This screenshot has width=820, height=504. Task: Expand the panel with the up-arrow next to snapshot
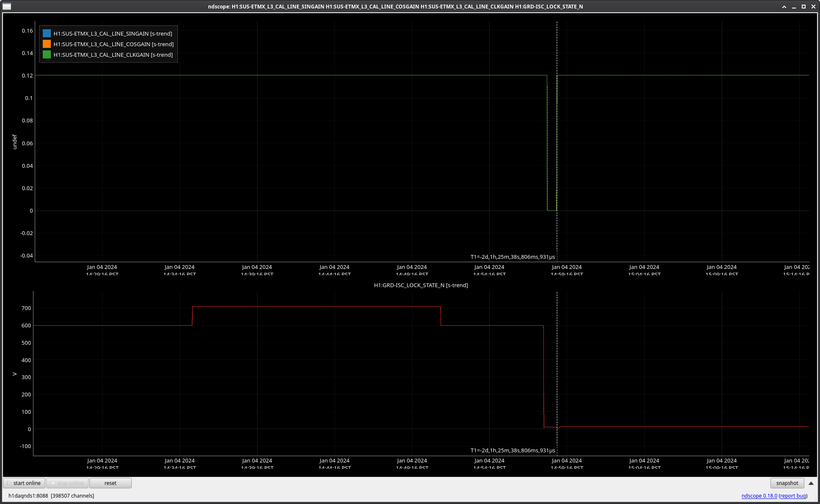[811, 483]
